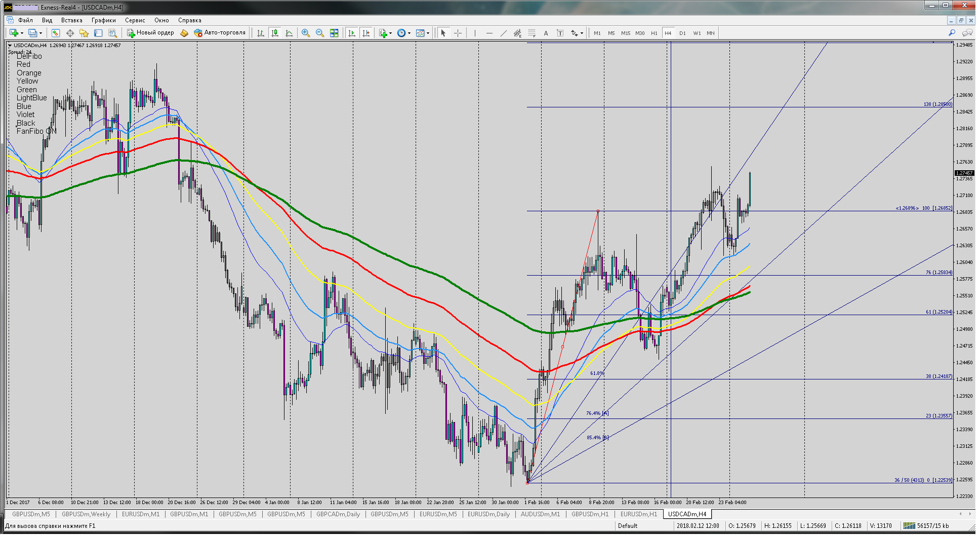This screenshot has width=980, height=535.
Task: Select the D1 timeframe
Action: click(x=682, y=33)
